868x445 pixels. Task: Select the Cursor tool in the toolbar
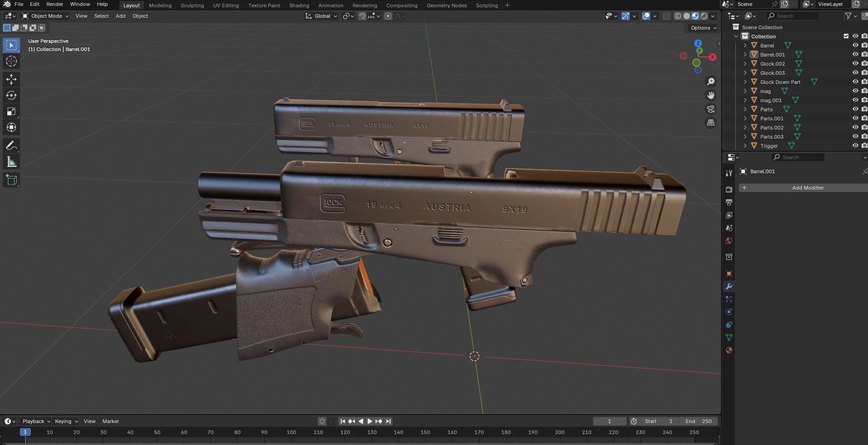(x=11, y=61)
